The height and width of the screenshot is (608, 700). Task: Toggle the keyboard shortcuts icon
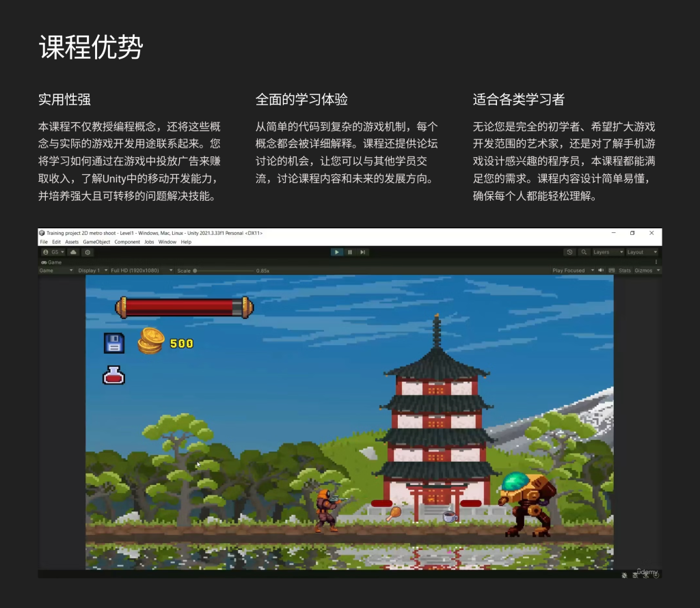point(612,271)
